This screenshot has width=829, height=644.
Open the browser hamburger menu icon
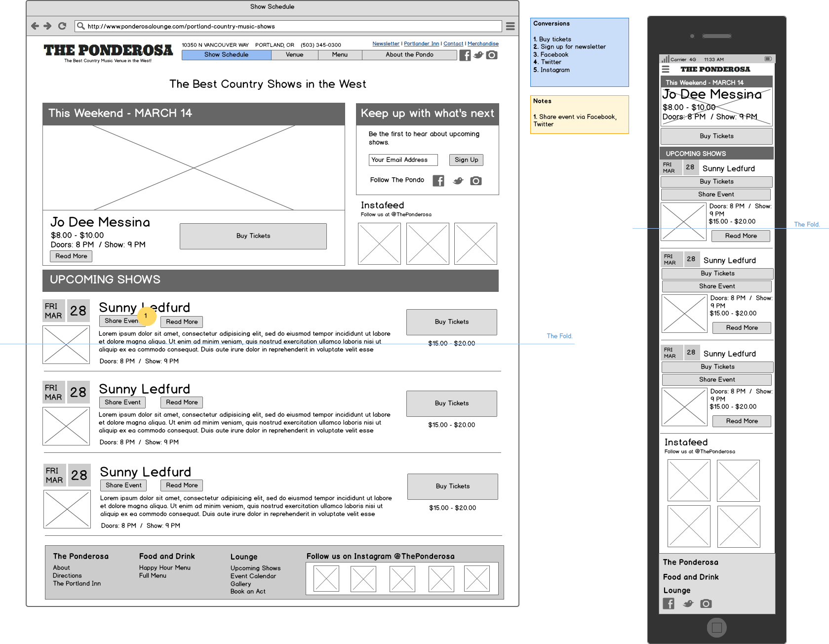pos(511,26)
